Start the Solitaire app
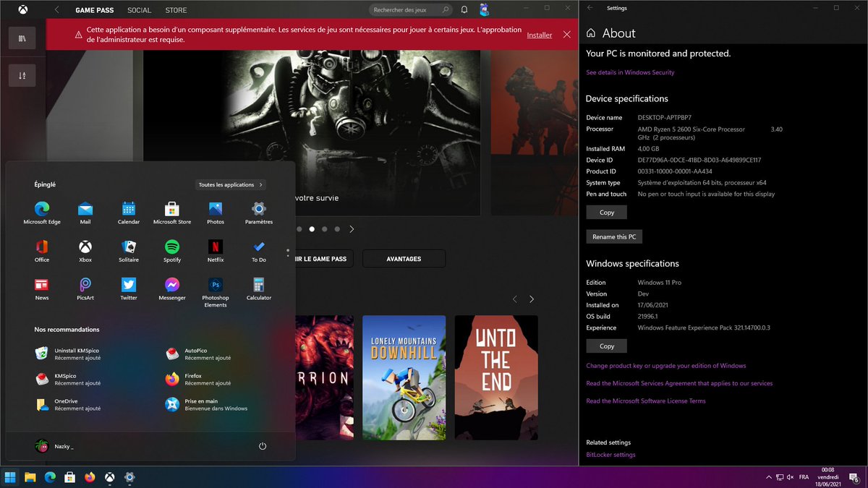Screen dimensions: 868x488 (x=129, y=251)
